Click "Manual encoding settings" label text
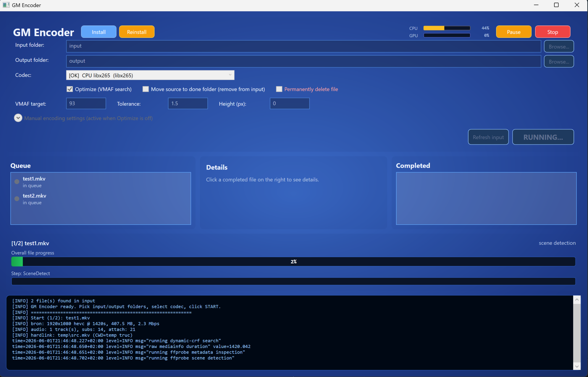Screen dimensions: 588x377 point(88,118)
